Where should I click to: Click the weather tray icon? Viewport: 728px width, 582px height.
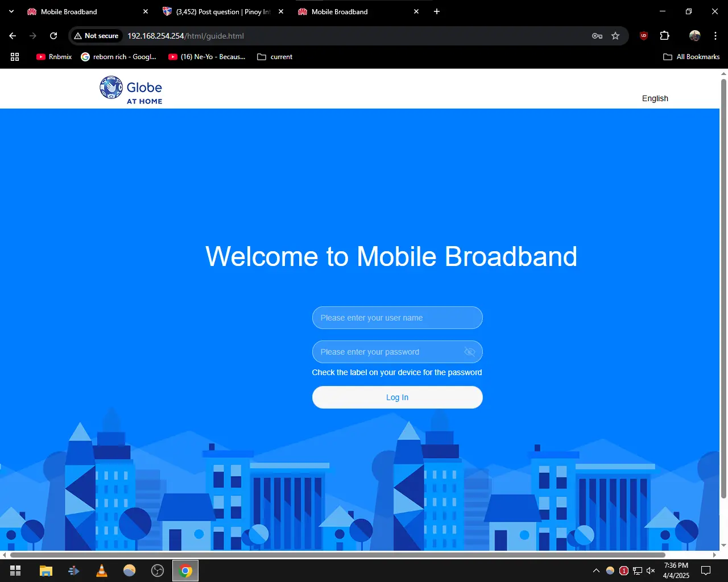[x=610, y=571]
